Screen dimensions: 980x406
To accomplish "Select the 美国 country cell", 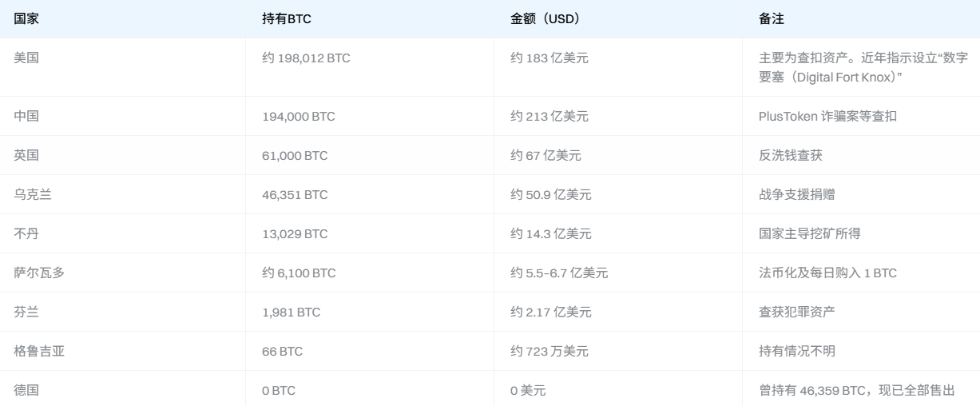I will (x=26, y=58).
